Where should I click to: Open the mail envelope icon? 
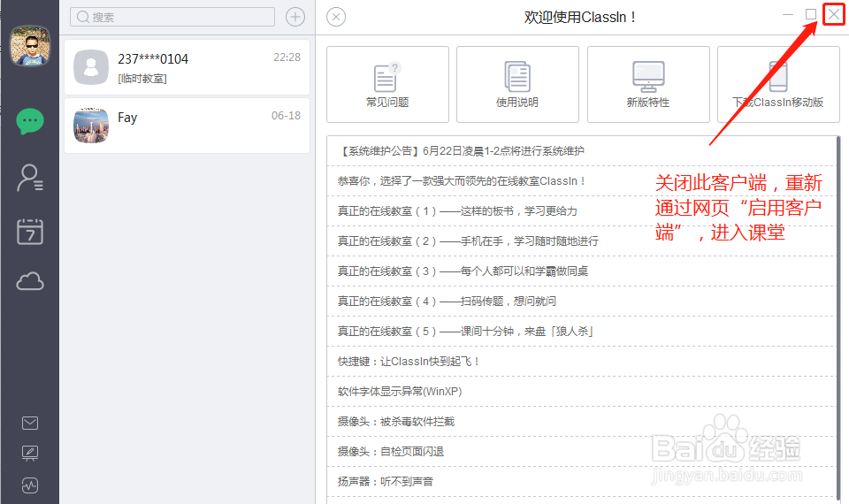click(x=30, y=423)
